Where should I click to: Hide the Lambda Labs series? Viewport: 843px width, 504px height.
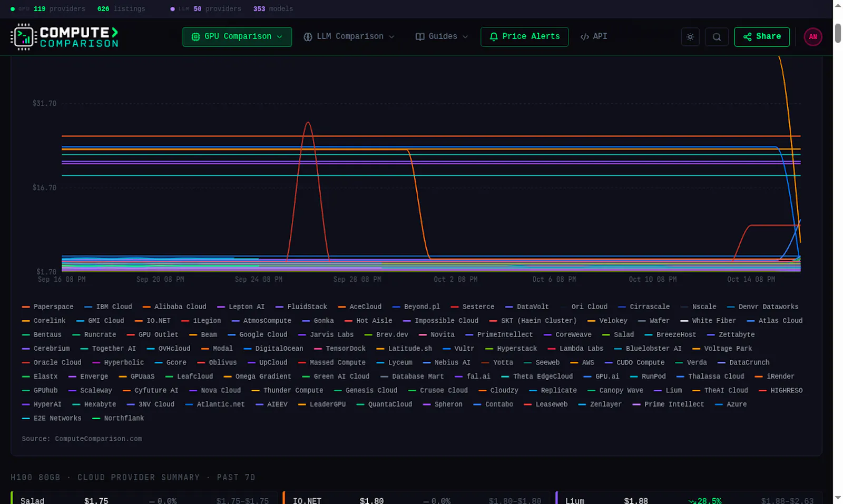click(576, 349)
